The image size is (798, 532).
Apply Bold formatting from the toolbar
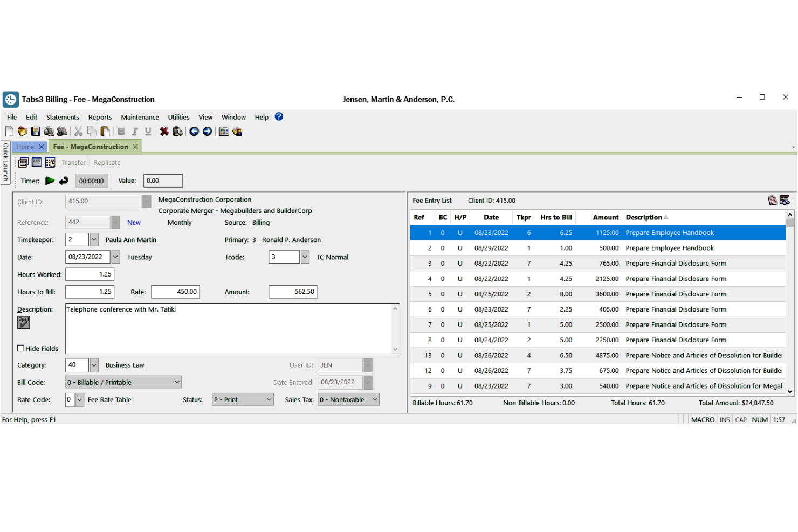pyautogui.click(x=121, y=131)
